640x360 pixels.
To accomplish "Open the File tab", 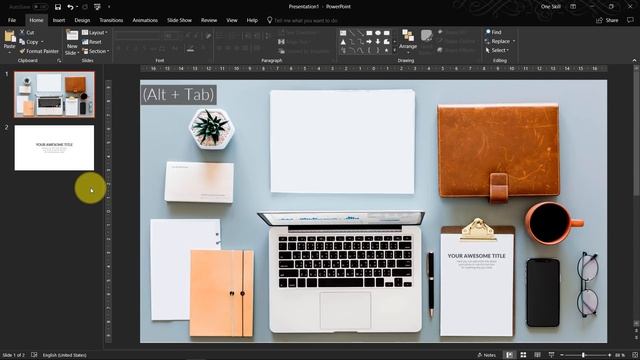I will click(12, 20).
